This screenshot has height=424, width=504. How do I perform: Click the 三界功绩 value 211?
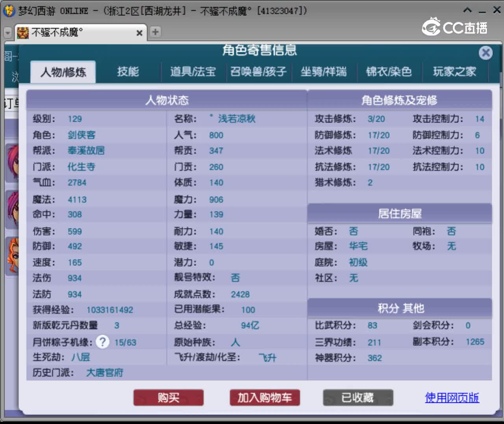click(x=374, y=342)
